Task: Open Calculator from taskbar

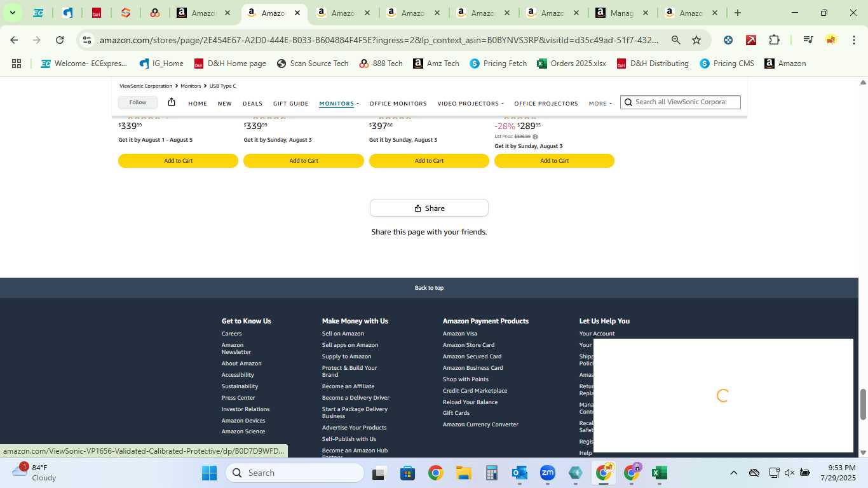Action: click(x=491, y=473)
